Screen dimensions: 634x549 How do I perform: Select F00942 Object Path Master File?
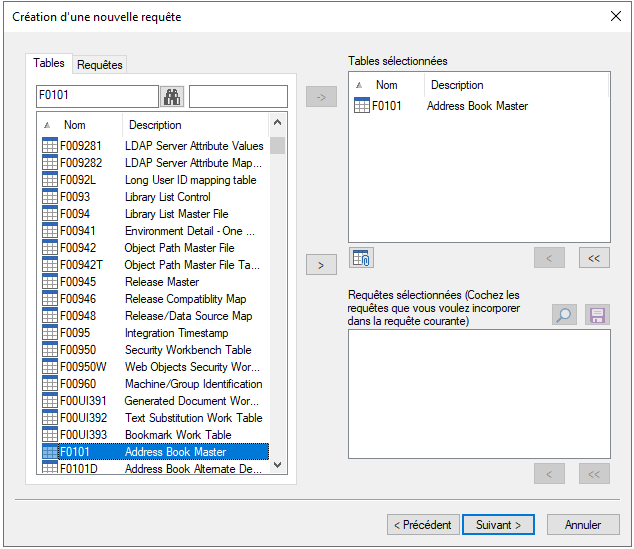click(155, 247)
